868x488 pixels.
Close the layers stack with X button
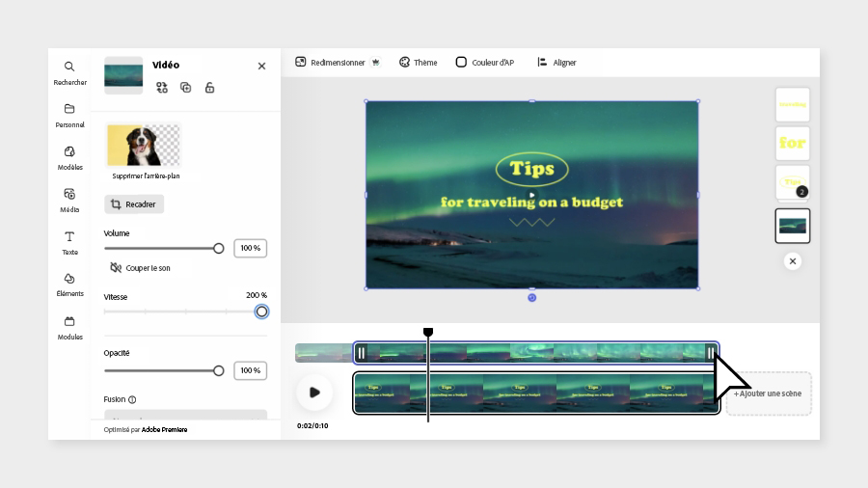tap(793, 261)
